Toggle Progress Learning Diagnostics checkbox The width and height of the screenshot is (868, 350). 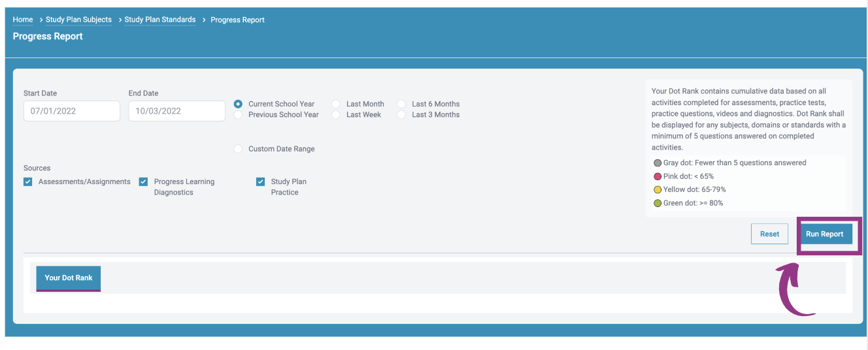coord(143,182)
